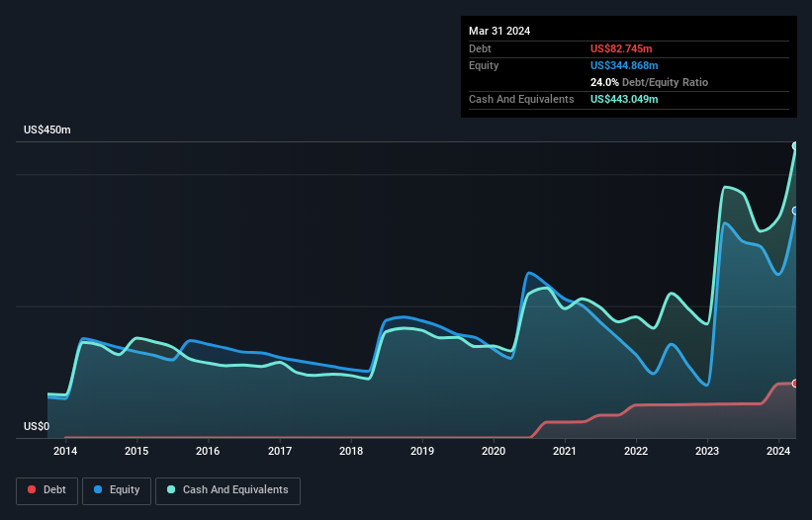Click the 2022 x-axis label

(x=636, y=452)
